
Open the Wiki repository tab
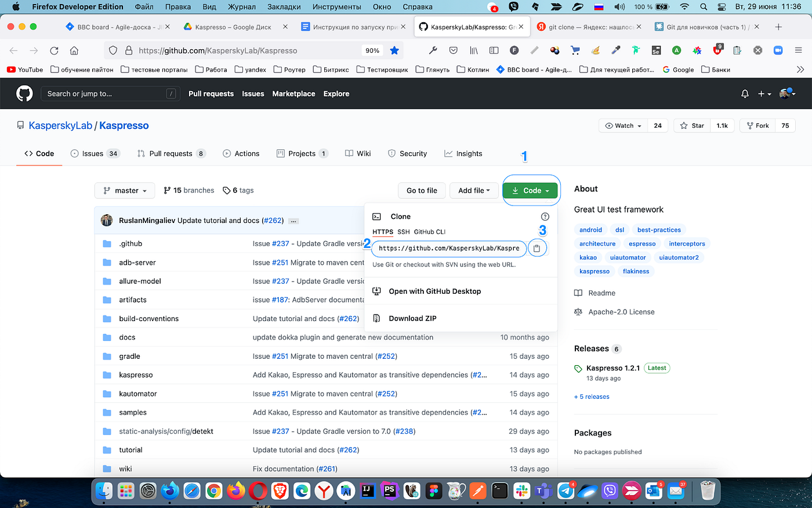coord(358,153)
